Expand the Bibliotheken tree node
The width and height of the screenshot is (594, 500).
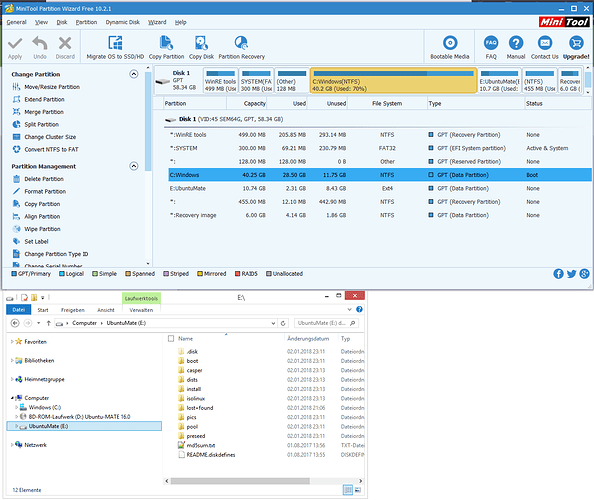click(x=12, y=360)
